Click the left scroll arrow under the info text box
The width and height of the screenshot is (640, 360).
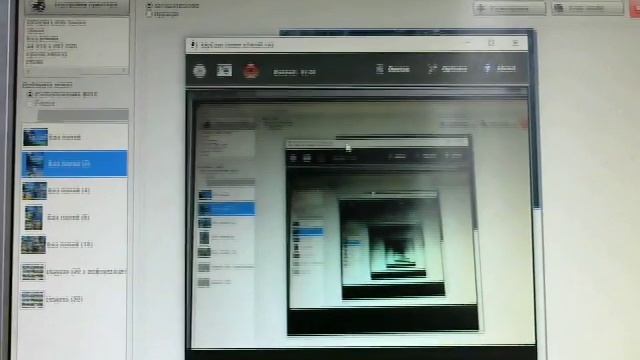coord(29,71)
